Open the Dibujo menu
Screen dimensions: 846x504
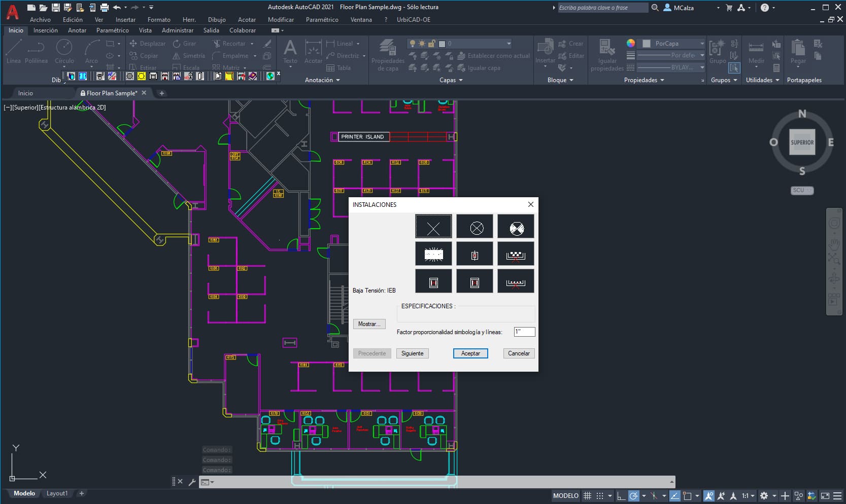(x=217, y=20)
